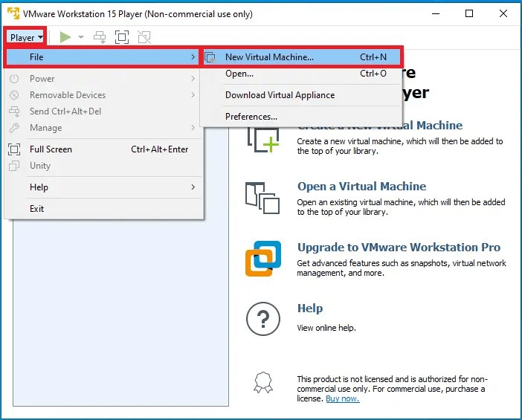Click the Help heading link
This screenshot has height=420, width=522.
pos(310,308)
